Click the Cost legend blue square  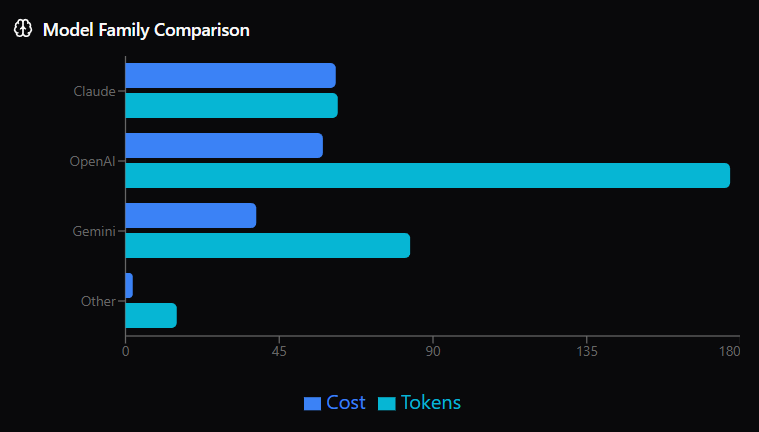313,403
